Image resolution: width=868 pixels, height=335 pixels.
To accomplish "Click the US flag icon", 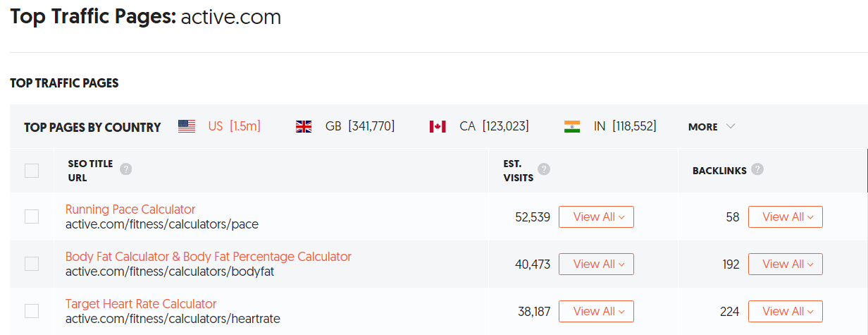I will point(187,127).
